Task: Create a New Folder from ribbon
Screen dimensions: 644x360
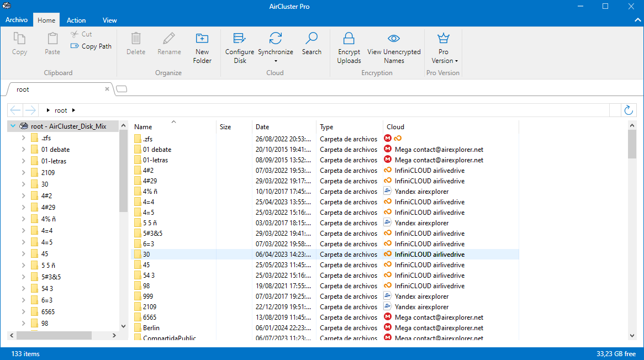Action: click(202, 39)
